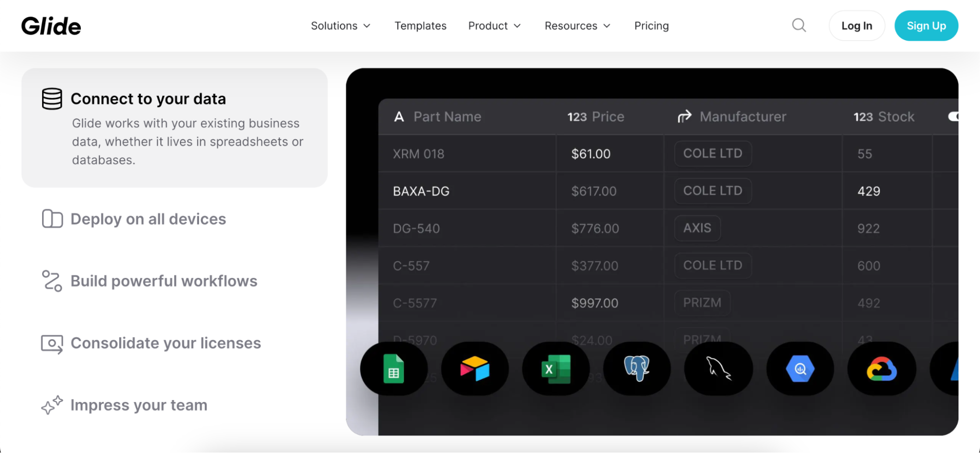Toggle the switch in table header

click(x=953, y=117)
